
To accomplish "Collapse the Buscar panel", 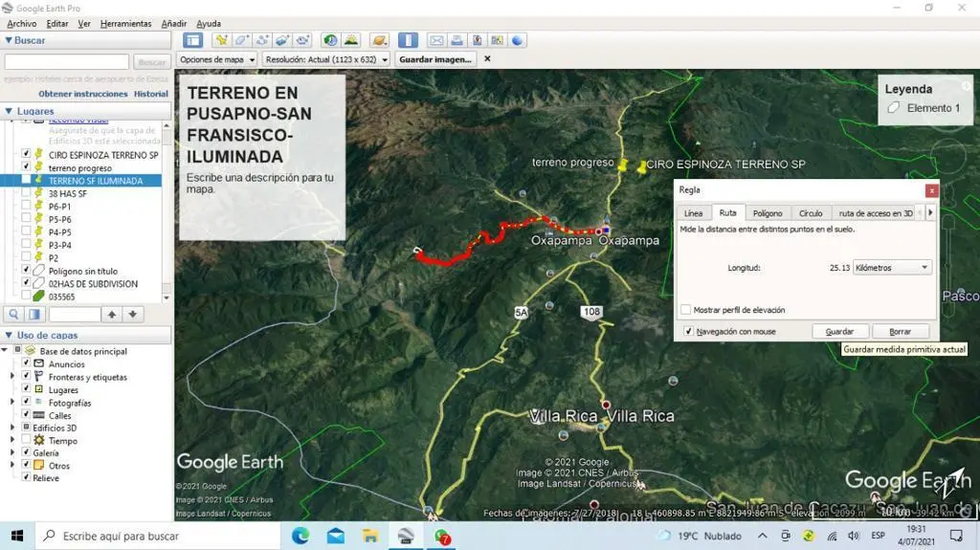I will coord(9,40).
